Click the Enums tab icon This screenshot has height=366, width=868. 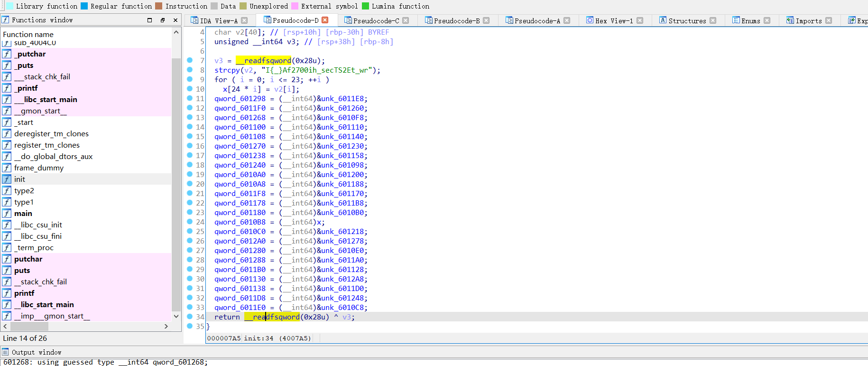[736, 20]
